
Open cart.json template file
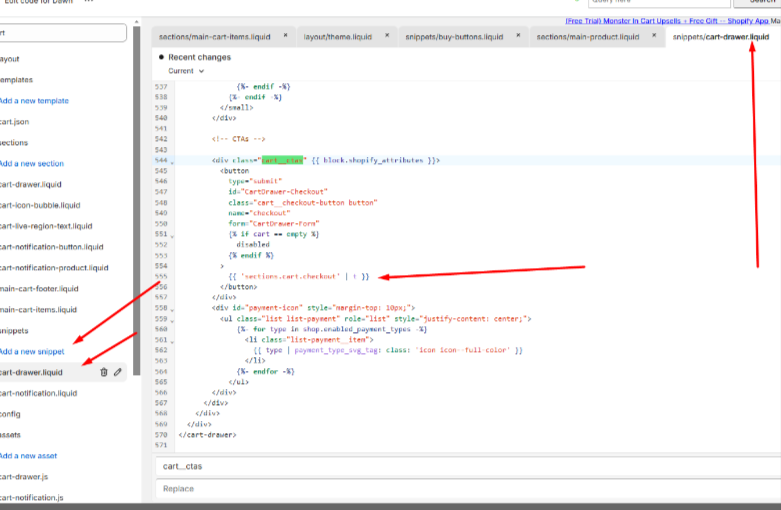point(14,122)
